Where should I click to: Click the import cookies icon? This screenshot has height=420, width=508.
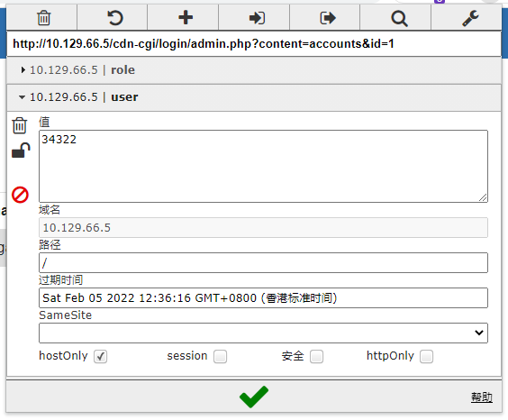[x=257, y=18]
